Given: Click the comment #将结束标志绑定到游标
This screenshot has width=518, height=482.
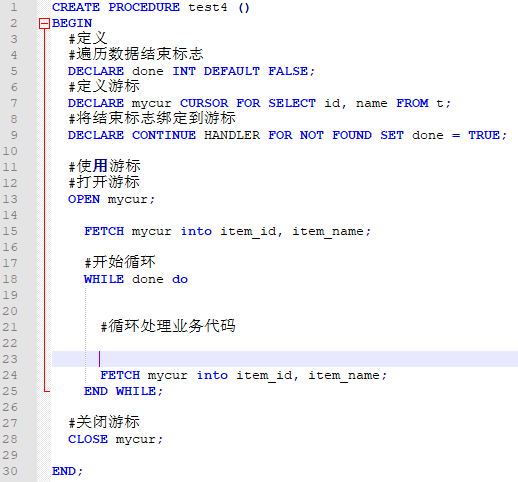Looking at the screenshot, I should tap(152, 118).
